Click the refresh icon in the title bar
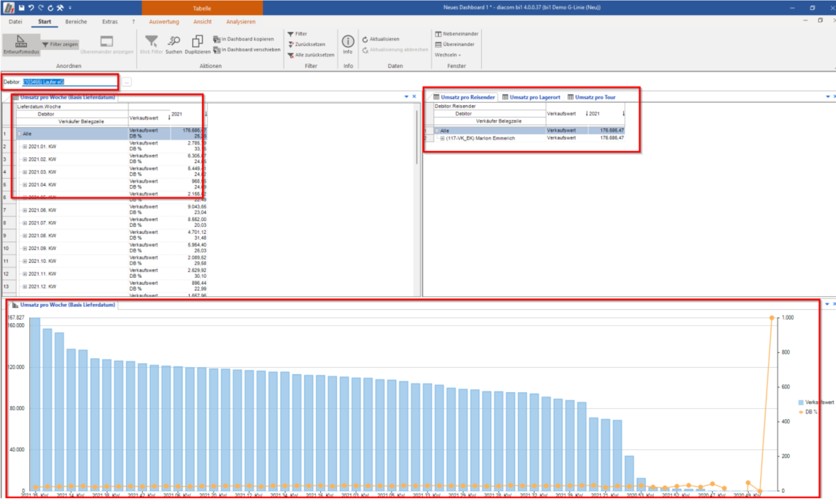Image resolution: width=836 pixels, height=504 pixels. 50,7
